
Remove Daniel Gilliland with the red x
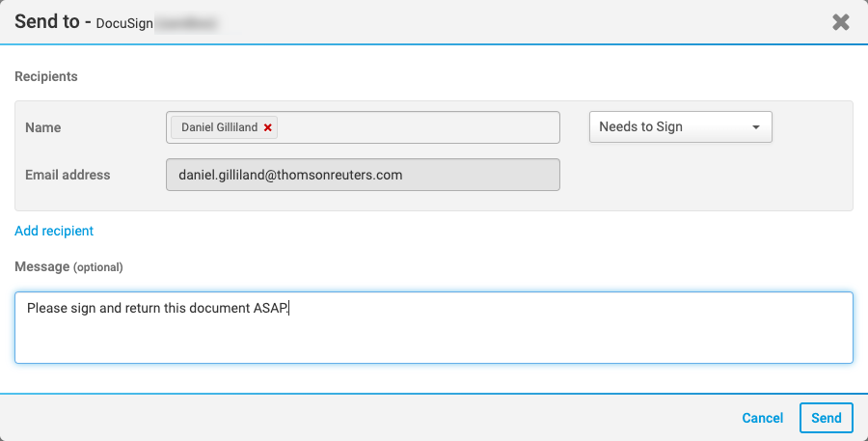click(268, 127)
